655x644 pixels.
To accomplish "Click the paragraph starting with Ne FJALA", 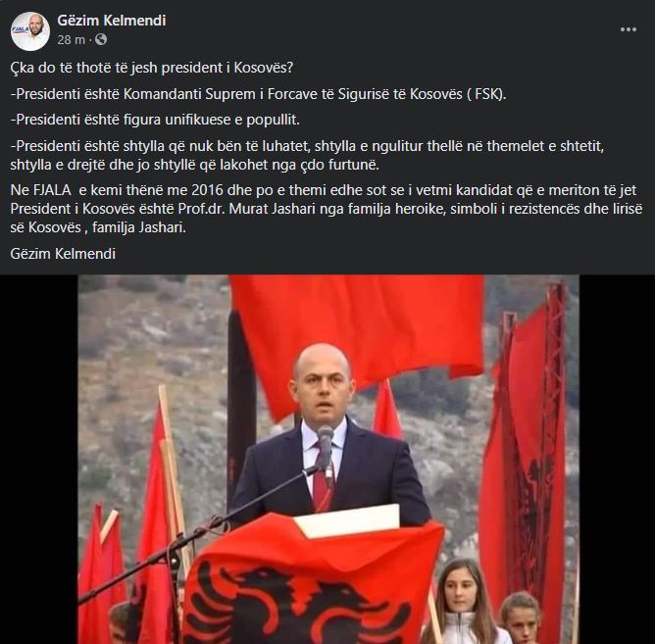I will pos(327,209).
